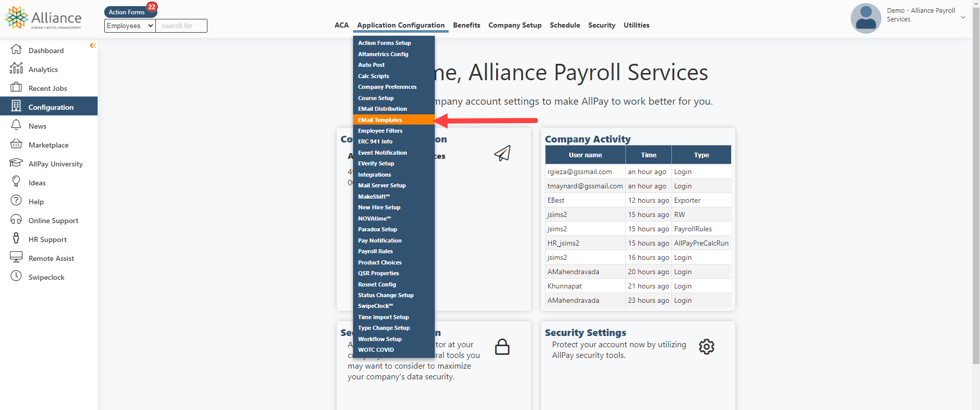Choose Auto Post menu entry
This screenshot has height=410, width=980.
(x=393, y=65)
